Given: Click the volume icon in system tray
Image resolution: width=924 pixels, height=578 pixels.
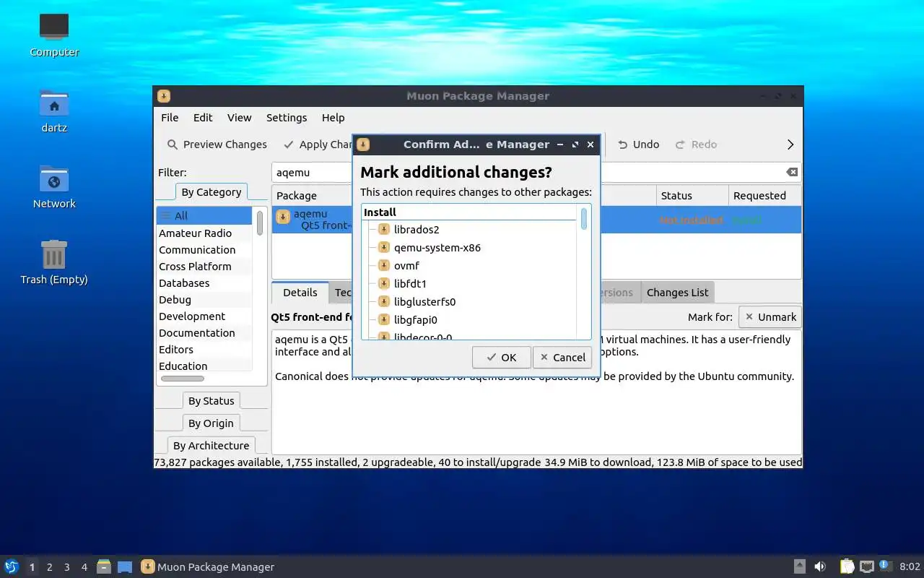Looking at the screenshot, I should click(820, 566).
